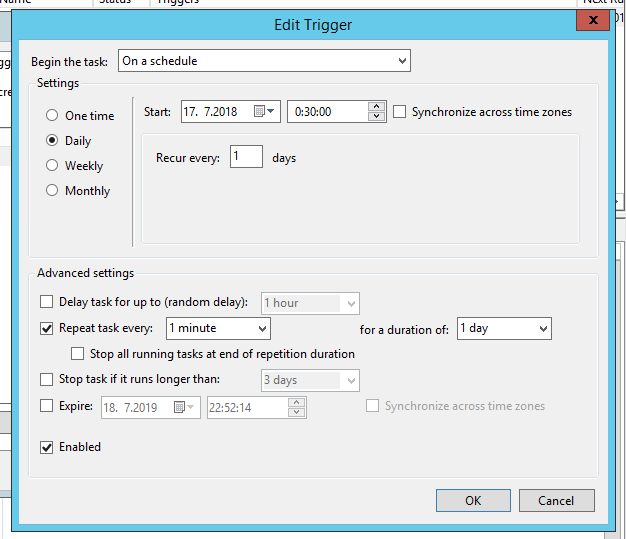Click inside the Recur every days field

(x=246, y=157)
